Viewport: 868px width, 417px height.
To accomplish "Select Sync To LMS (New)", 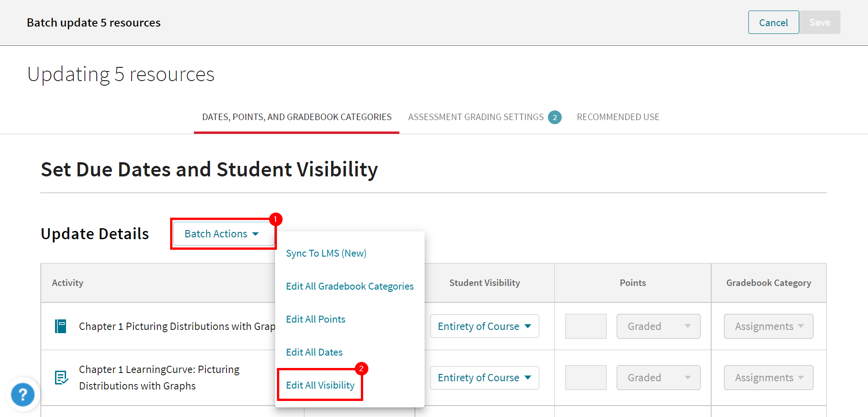I will click(x=326, y=252).
